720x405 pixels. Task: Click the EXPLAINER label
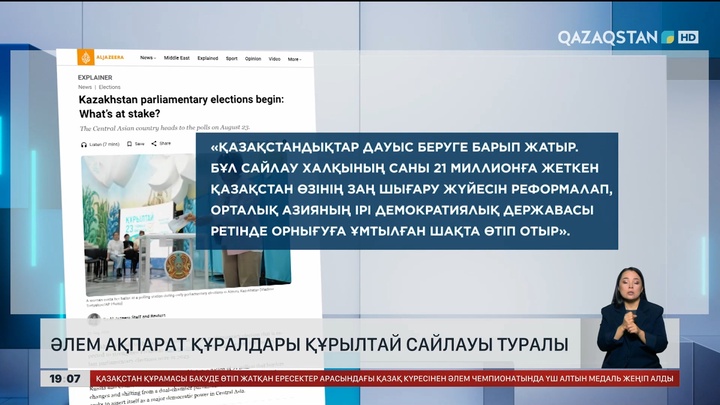95,78
